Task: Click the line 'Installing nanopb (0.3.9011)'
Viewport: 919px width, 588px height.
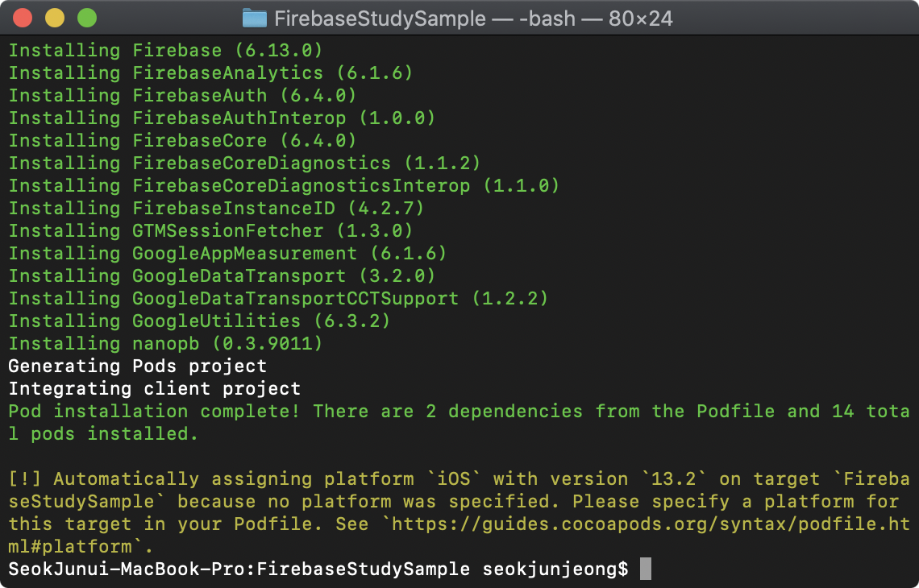Action: [166, 343]
